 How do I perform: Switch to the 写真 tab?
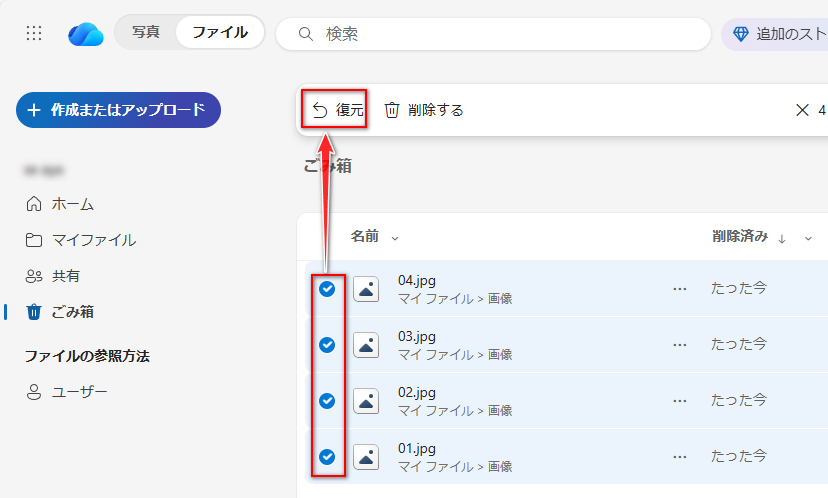click(146, 32)
